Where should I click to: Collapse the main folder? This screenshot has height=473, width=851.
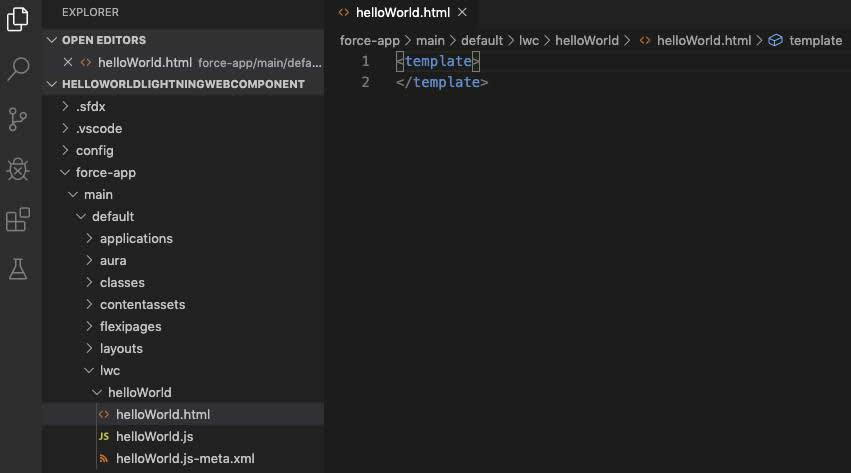click(73, 194)
